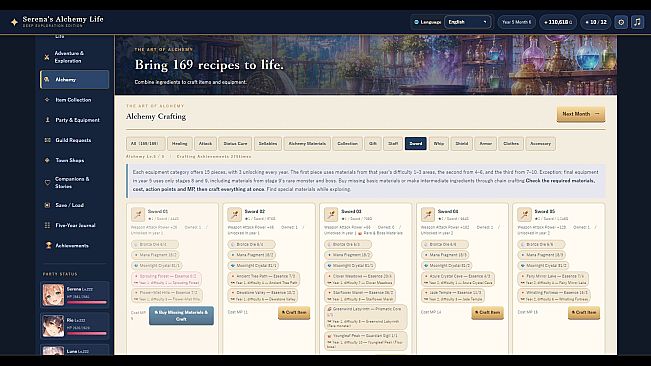Open Save / Load menu label
Image resolution: width=651 pixels, height=366 pixels.
point(69,205)
